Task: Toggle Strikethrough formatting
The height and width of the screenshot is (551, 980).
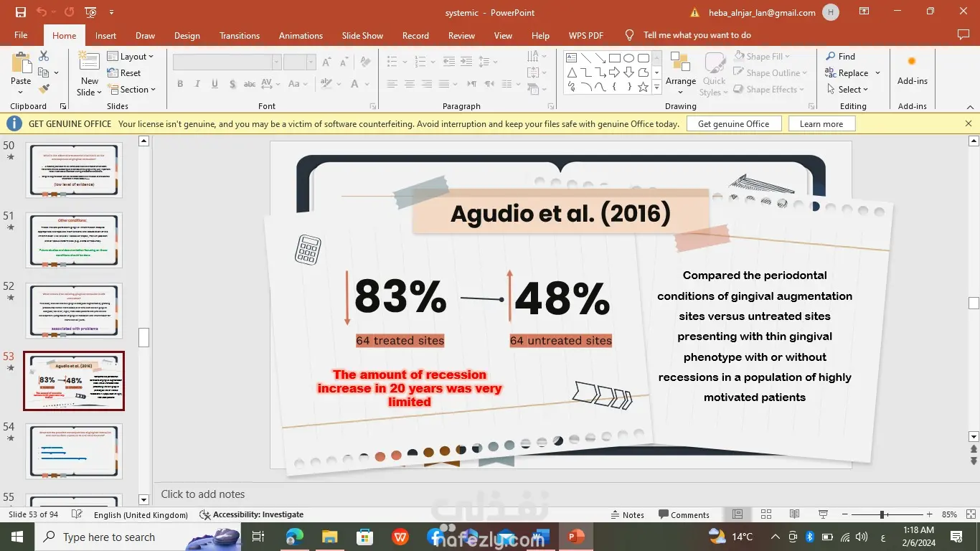Action: pos(250,84)
